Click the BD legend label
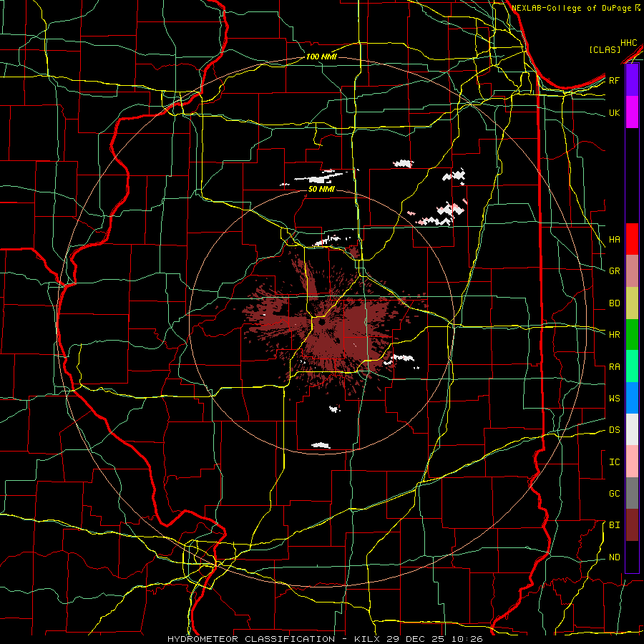This screenshot has height=644, width=644. pos(615,303)
